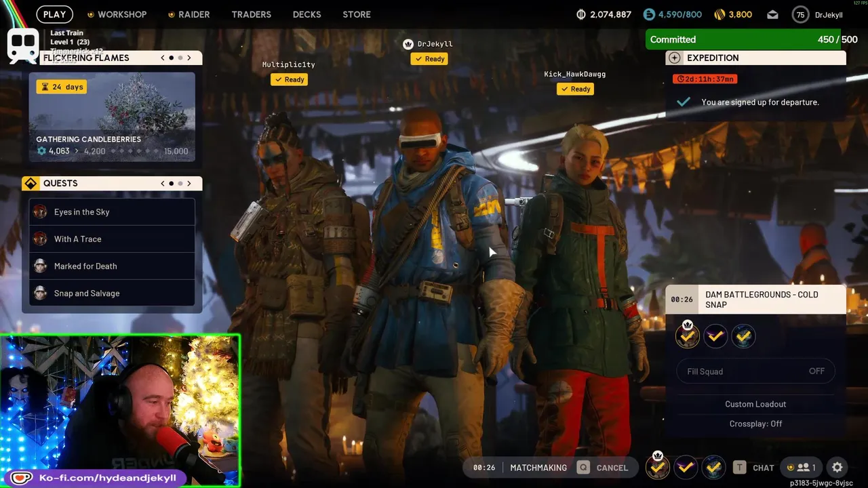Select second page dot in Flickering Flames

click(x=180, y=58)
